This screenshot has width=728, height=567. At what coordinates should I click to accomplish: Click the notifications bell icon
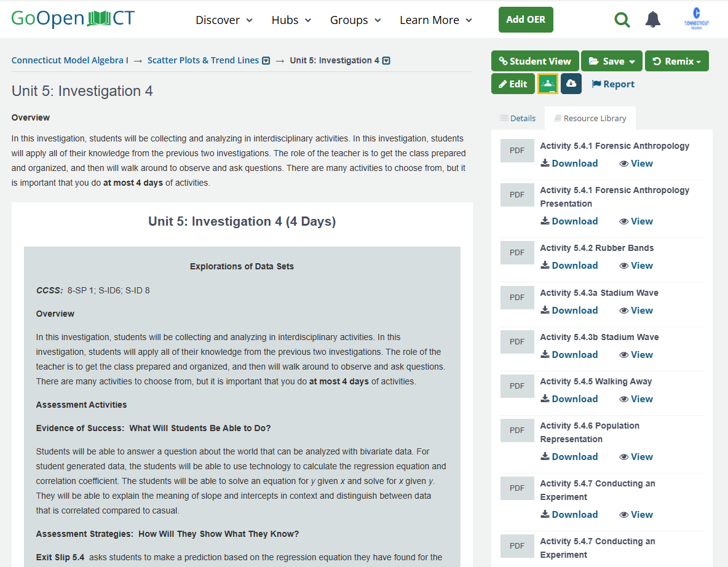pyautogui.click(x=653, y=20)
